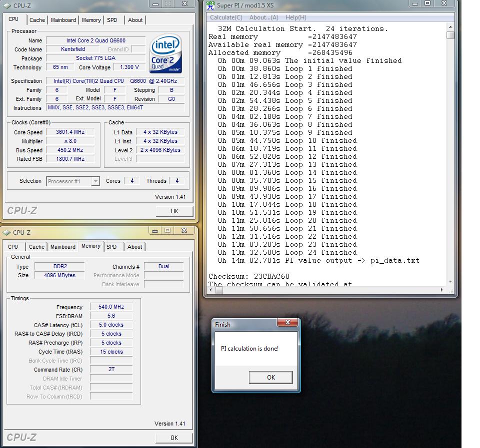Open the Calculate(C) menu in Super PI
The image size is (480, 448).
pos(226,17)
